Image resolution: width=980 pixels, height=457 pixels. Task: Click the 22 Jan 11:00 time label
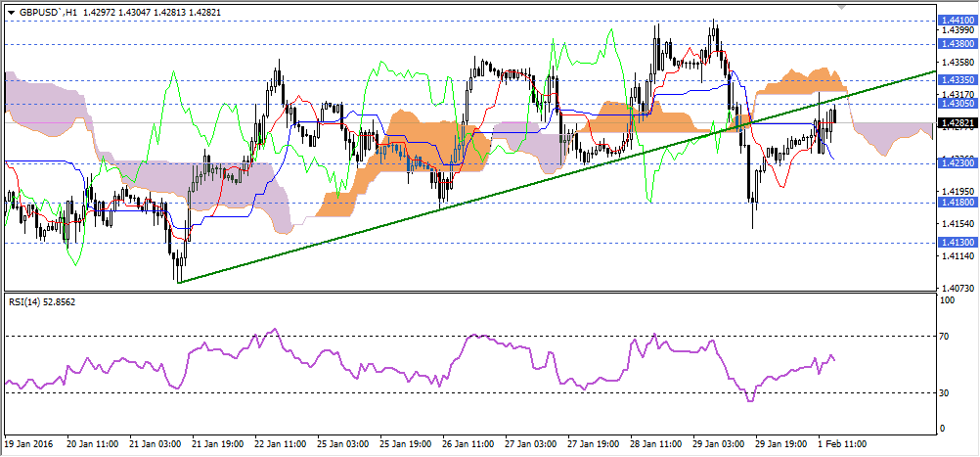click(280, 444)
